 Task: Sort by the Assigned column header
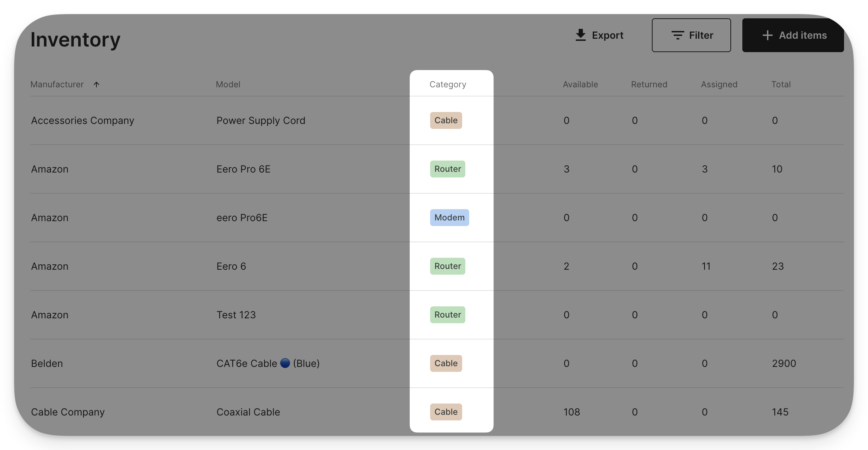[719, 85]
